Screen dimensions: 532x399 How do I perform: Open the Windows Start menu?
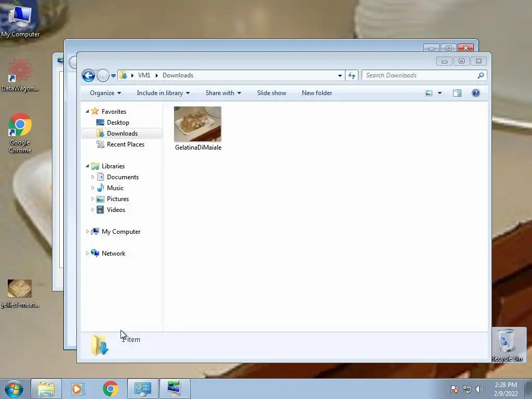pos(14,389)
